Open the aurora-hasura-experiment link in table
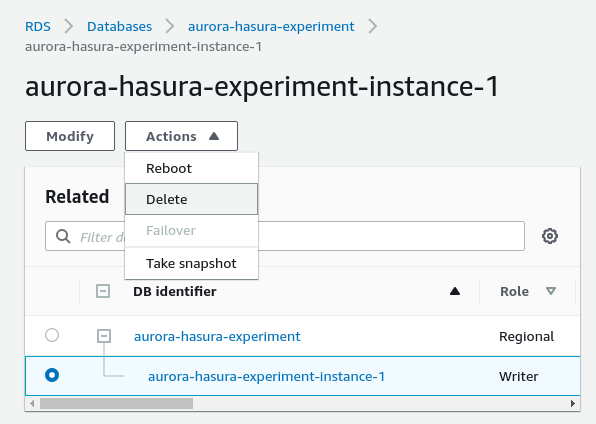This screenshot has width=596, height=424. pyautogui.click(x=217, y=337)
